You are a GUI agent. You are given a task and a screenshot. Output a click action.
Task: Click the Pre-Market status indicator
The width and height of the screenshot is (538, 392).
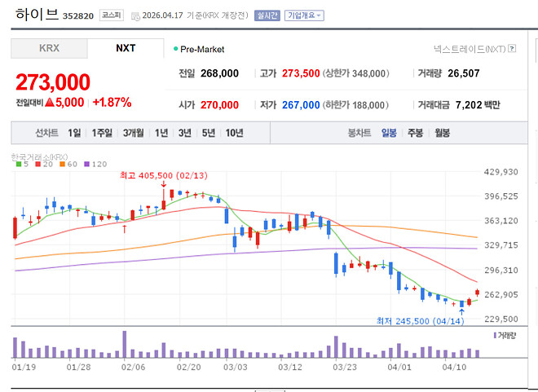199,50
